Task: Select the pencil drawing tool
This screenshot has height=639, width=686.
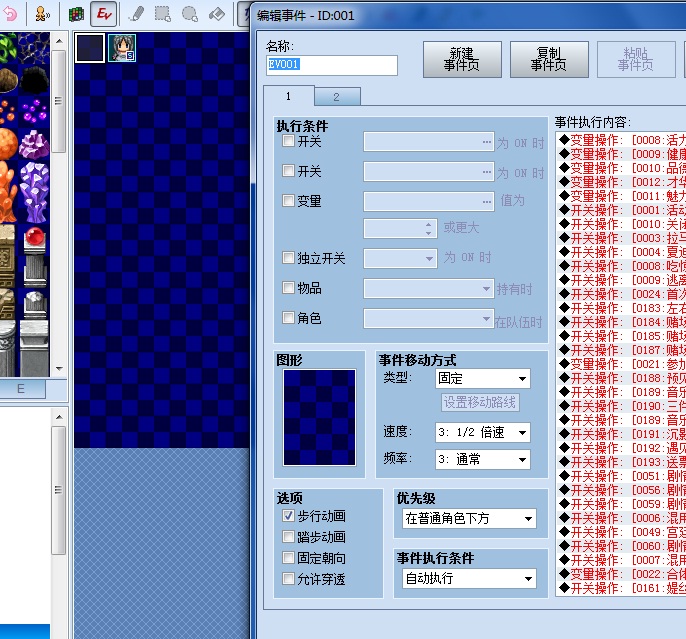Action: [136, 14]
